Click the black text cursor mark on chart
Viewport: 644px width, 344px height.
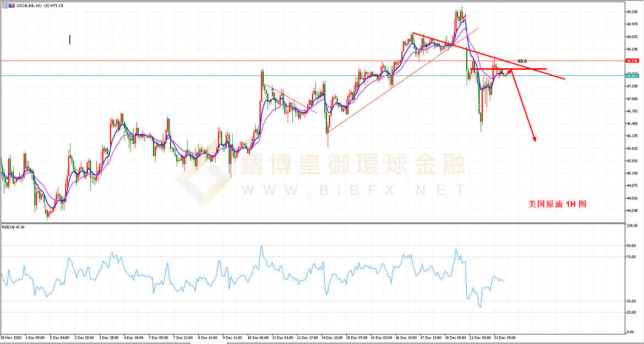69,40
